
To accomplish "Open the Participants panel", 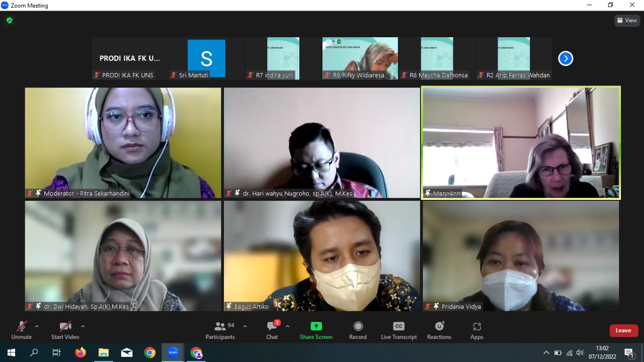I will [220, 330].
